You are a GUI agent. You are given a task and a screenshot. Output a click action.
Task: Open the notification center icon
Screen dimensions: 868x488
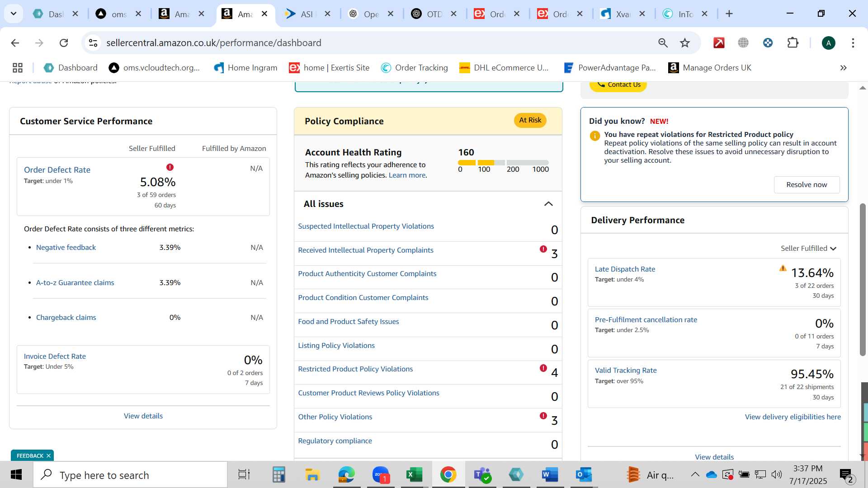pyautogui.click(x=846, y=475)
